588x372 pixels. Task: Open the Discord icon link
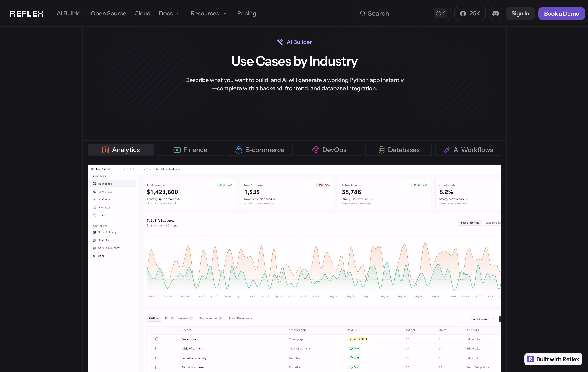click(x=495, y=13)
